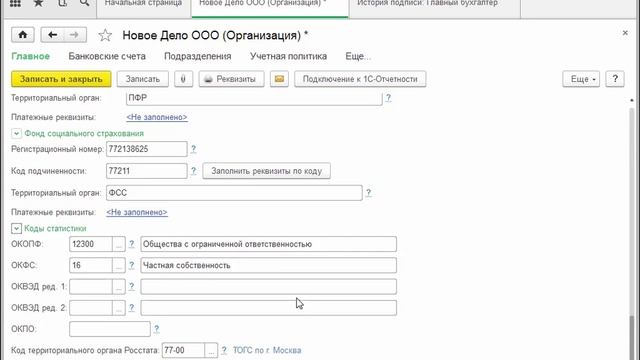Open the Банковские счета section
Image resolution: width=640 pixels, height=360 pixels.
[x=107, y=56]
